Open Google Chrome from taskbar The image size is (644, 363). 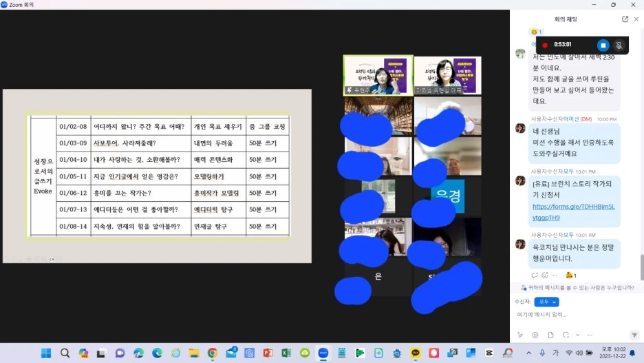tap(213, 353)
